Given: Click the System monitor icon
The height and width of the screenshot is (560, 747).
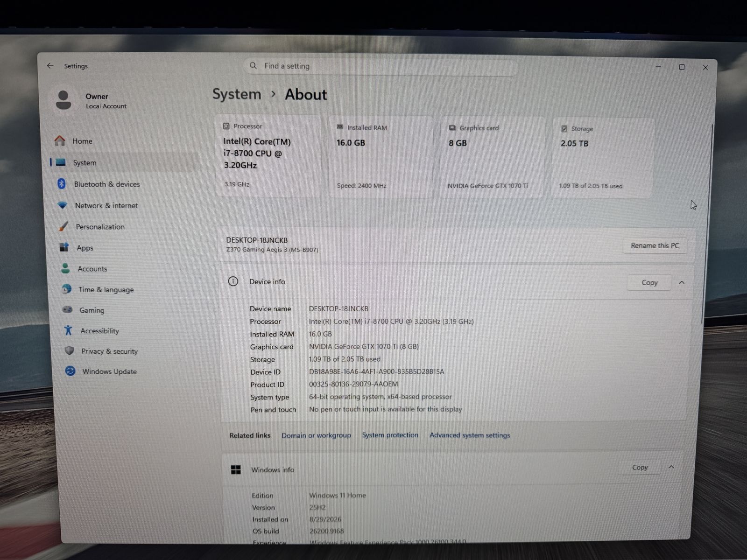Looking at the screenshot, I should click(x=61, y=162).
